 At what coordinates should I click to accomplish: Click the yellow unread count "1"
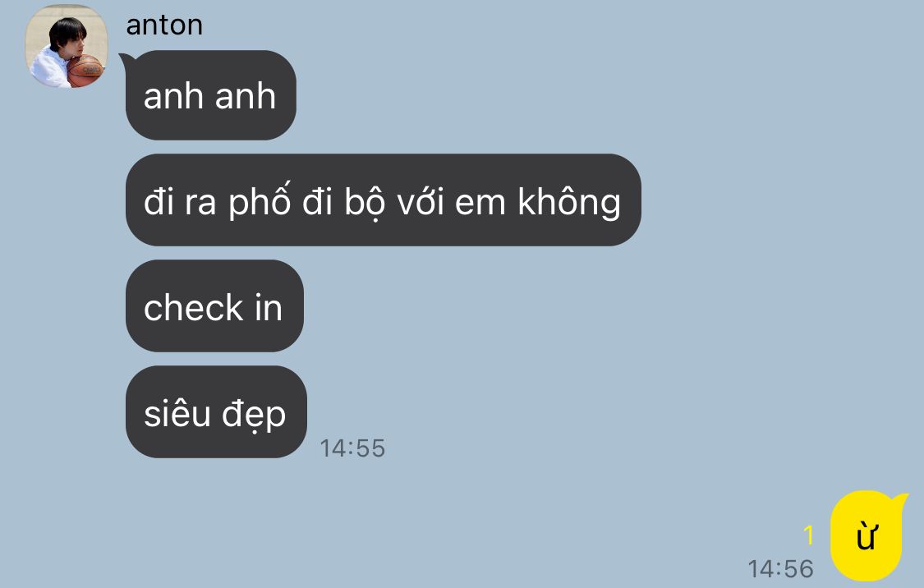(808, 535)
